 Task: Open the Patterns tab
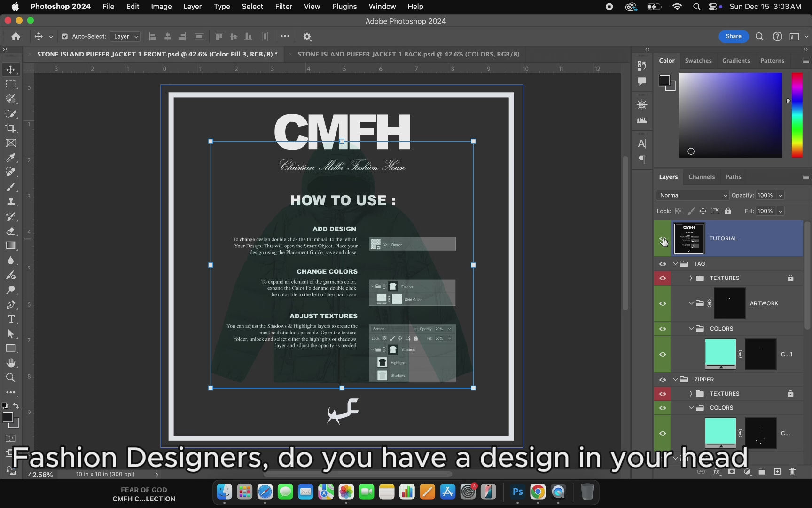[773, 61]
